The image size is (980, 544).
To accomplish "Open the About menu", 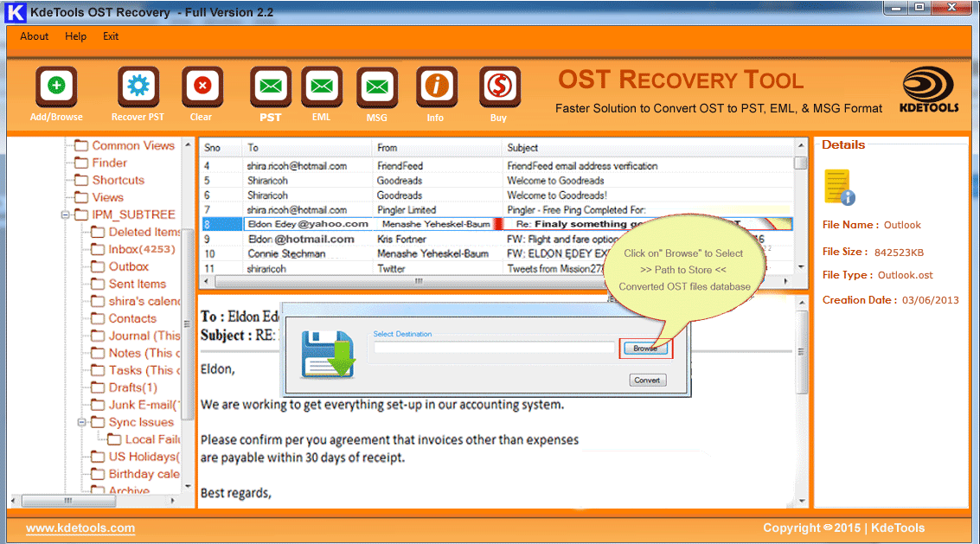I will (35, 36).
